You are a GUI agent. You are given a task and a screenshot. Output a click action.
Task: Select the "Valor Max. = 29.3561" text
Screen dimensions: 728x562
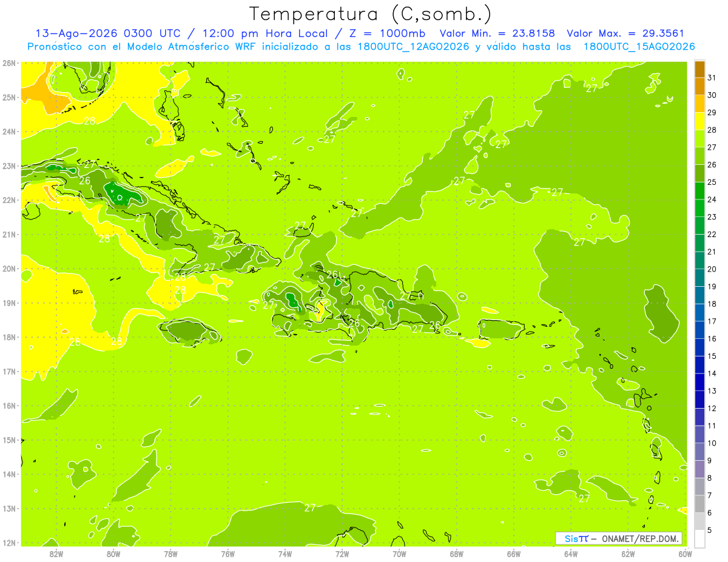click(x=625, y=33)
